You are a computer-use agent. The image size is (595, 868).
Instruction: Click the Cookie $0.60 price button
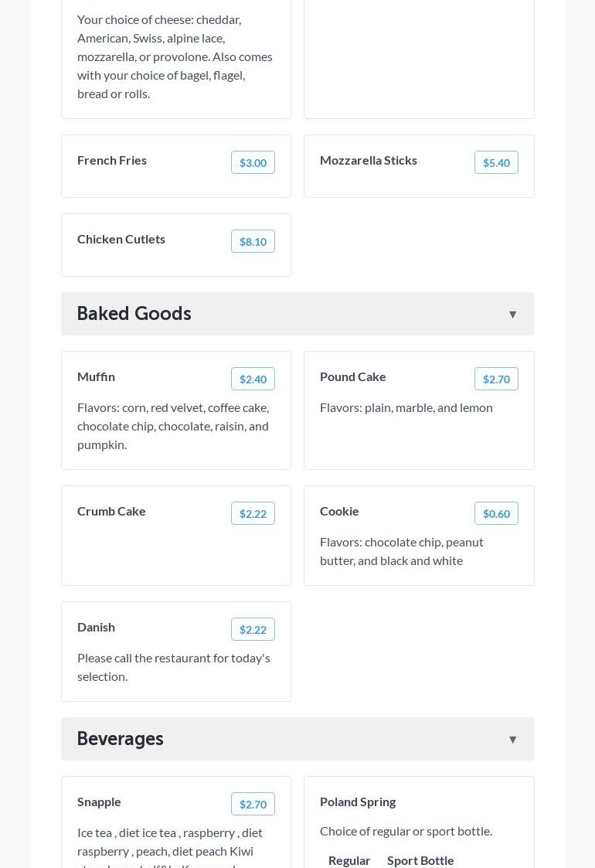pyautogui.click(x=496, y=513)
